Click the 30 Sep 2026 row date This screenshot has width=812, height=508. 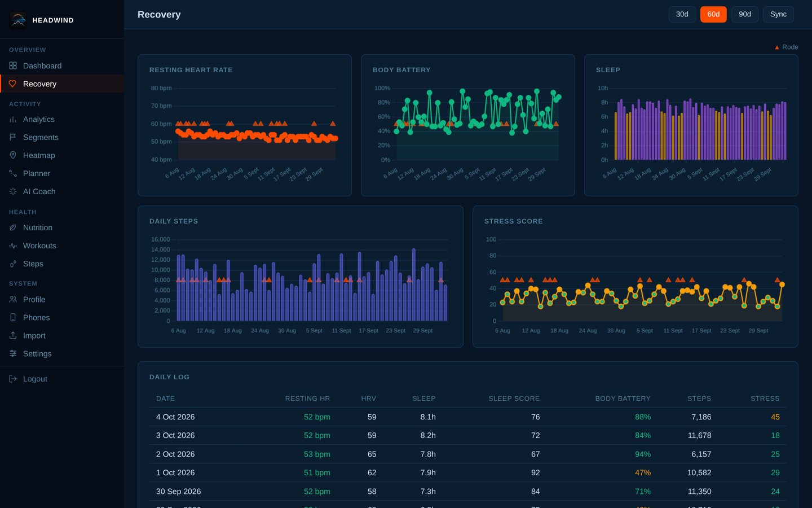178,492
